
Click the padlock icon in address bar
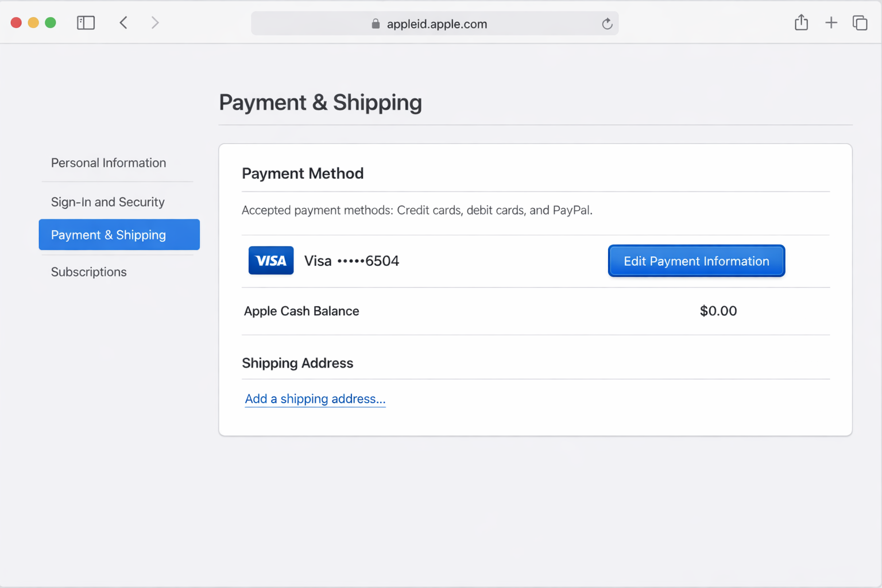tap(376, 24)
